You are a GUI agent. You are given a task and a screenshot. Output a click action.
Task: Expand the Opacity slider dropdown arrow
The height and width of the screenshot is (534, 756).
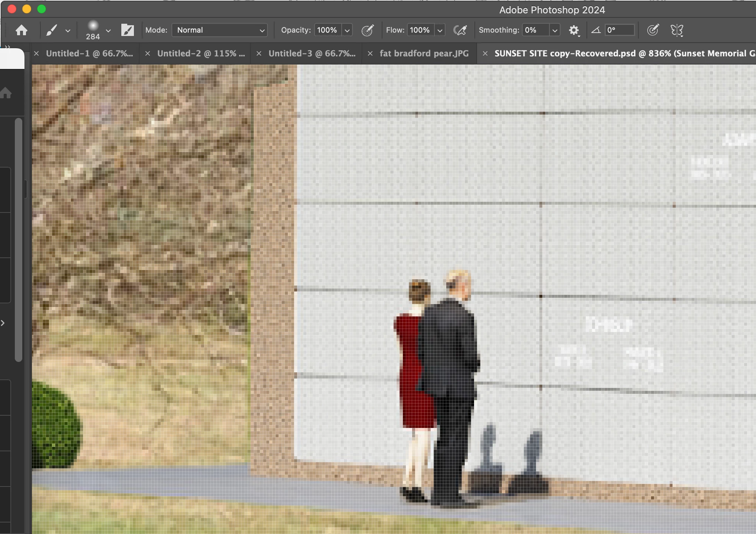pos(347,31)
